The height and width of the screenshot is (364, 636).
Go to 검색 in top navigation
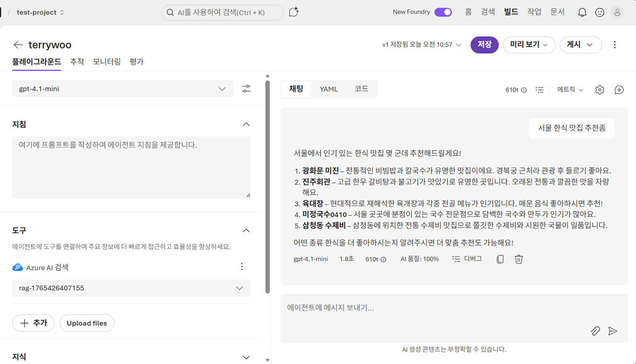point(488,12)
